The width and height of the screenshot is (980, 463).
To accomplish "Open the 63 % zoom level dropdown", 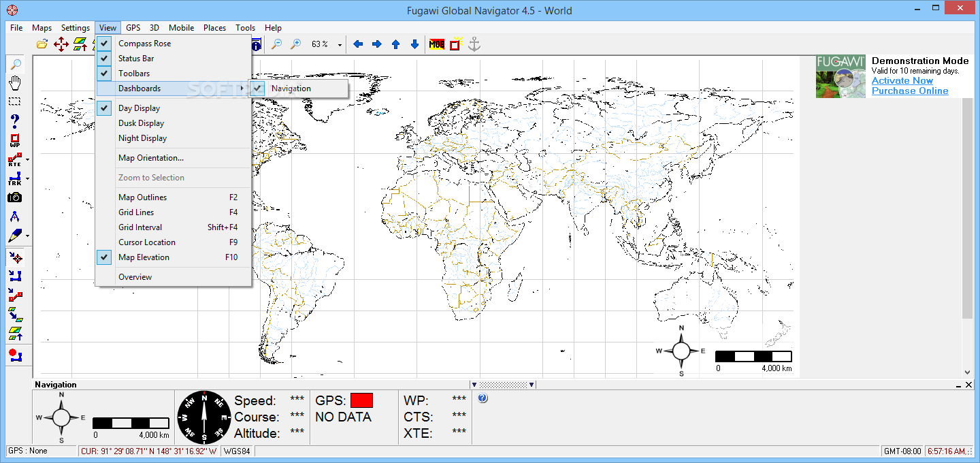I will (x=340, y=44).
